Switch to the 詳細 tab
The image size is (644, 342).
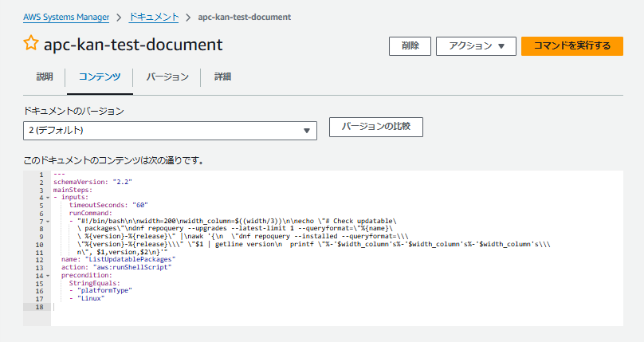[222, 77]
